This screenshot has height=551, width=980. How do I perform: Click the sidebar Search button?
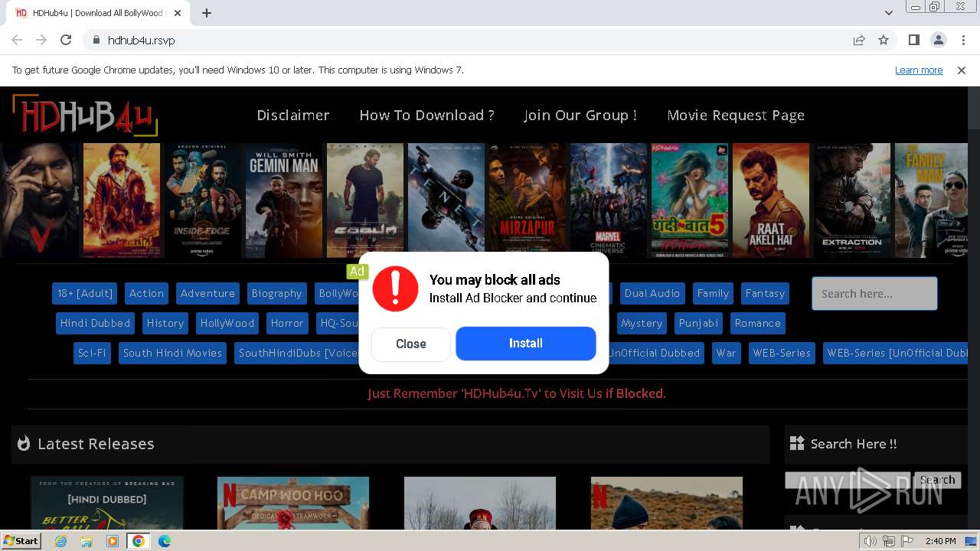937,480
